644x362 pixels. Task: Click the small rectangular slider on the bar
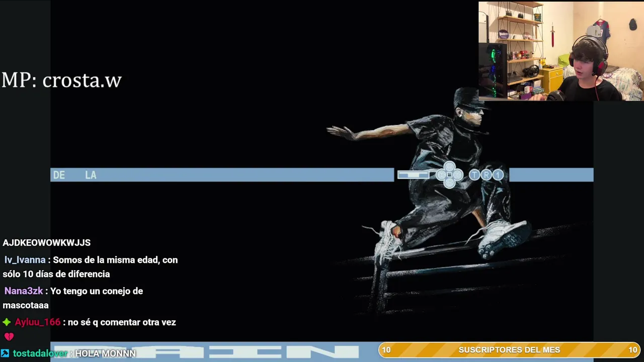[413, 175]
